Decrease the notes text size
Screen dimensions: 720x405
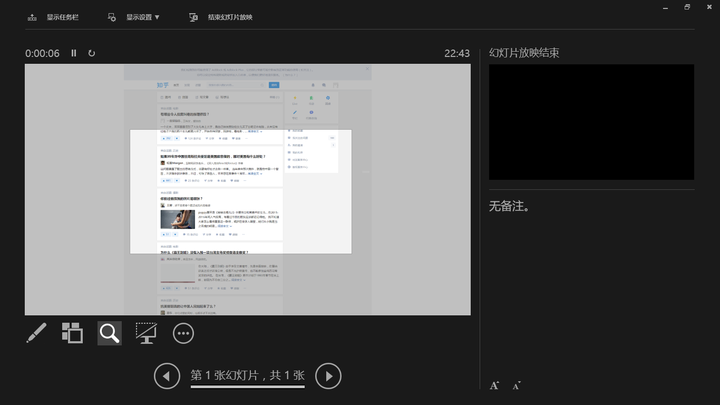pyautogui.click(x=516, y=386)
